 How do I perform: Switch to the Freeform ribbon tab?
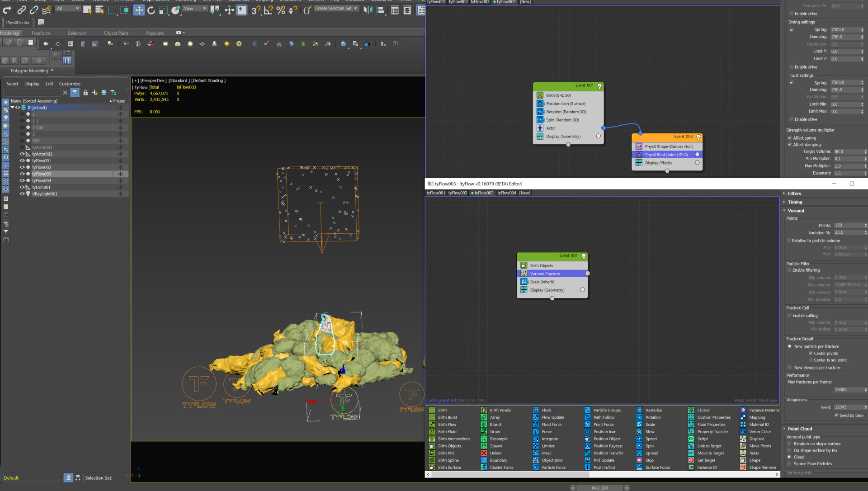(x=41, y=33)
